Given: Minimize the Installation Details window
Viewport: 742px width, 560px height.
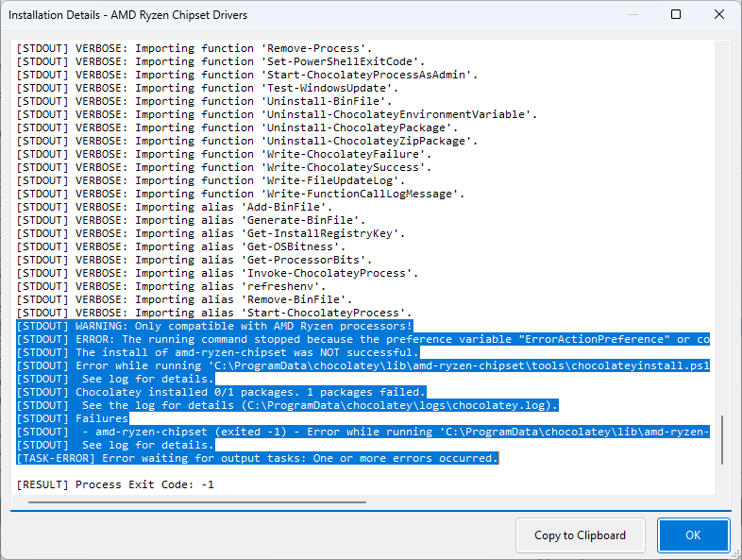Looking at the screenshot, I should click(x=632, y=15).
